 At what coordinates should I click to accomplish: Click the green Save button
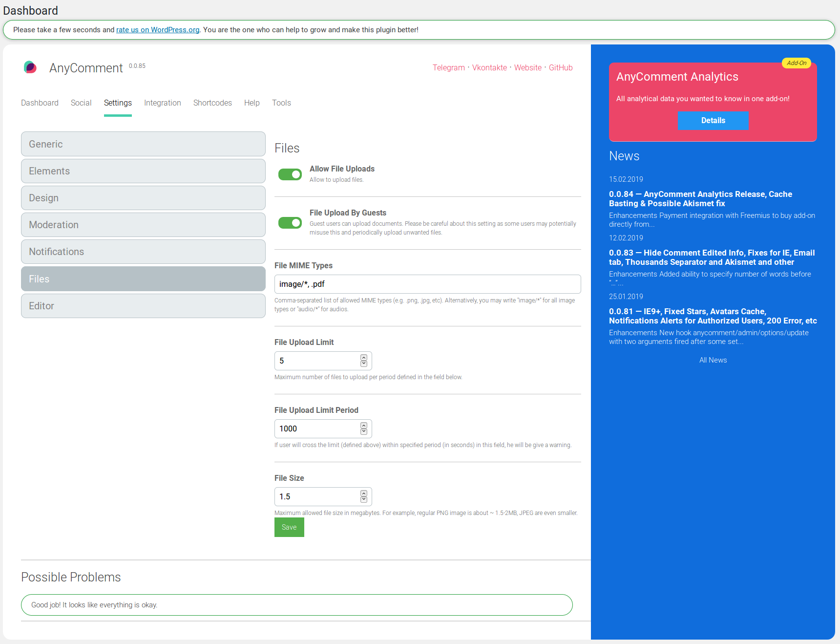pyautogui.click(x=289, y=527)
